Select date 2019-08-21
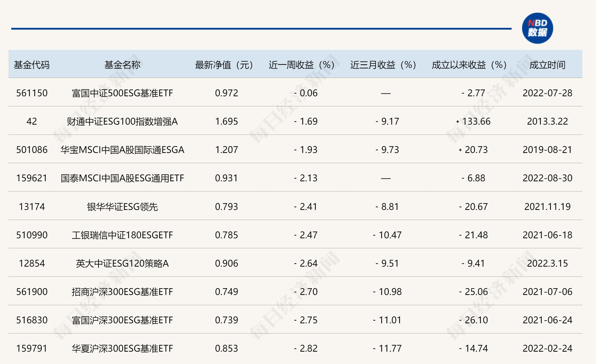Viewport: 596px width, 364px height. [547, 150]
